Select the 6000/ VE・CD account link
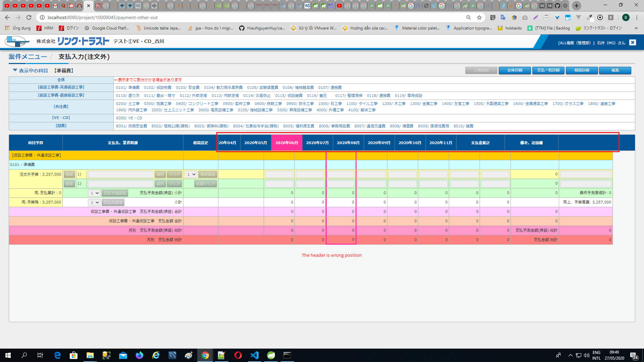This screenshot has height=362, width=644. tap(129, 118)
